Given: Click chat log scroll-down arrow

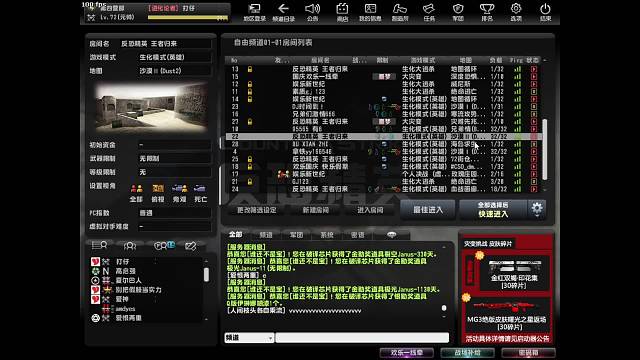Looking at the screenshot, I should (444, 317).
